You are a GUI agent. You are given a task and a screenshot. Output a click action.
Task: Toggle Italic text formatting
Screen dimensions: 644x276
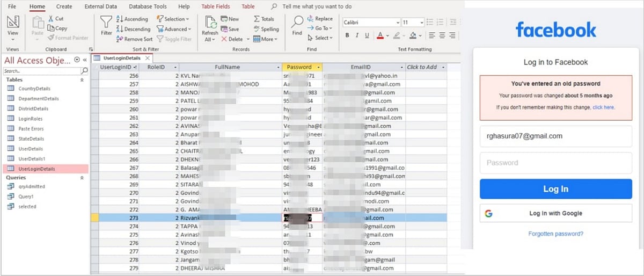356,35
